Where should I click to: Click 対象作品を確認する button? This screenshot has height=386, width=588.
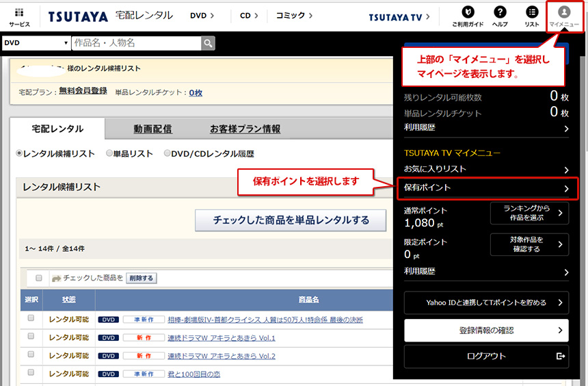pos(529,244)
